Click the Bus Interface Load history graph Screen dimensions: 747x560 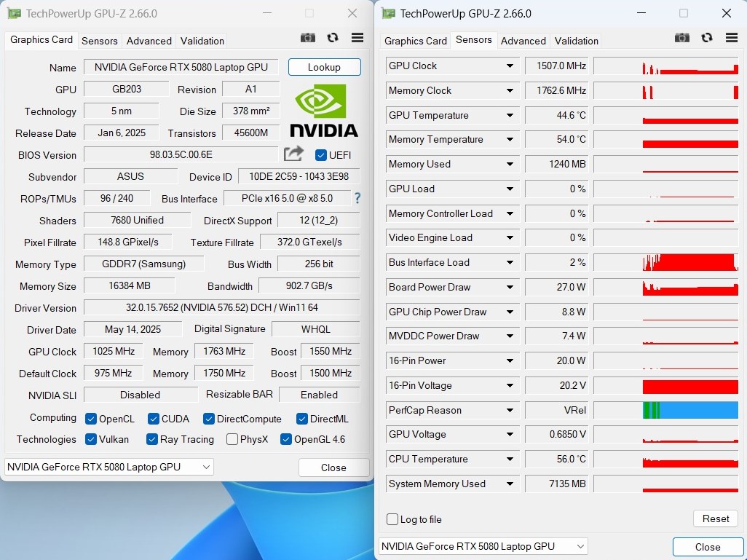coord(666,263)
